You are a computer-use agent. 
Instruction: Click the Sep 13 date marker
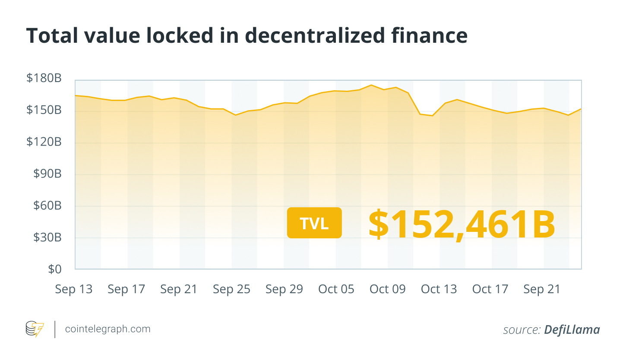(x=74, y=289)
